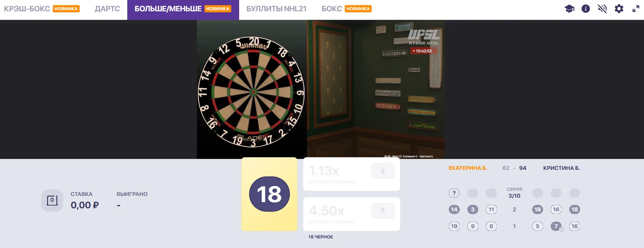Click the yellow card showing 18

[x=269, y=194]
